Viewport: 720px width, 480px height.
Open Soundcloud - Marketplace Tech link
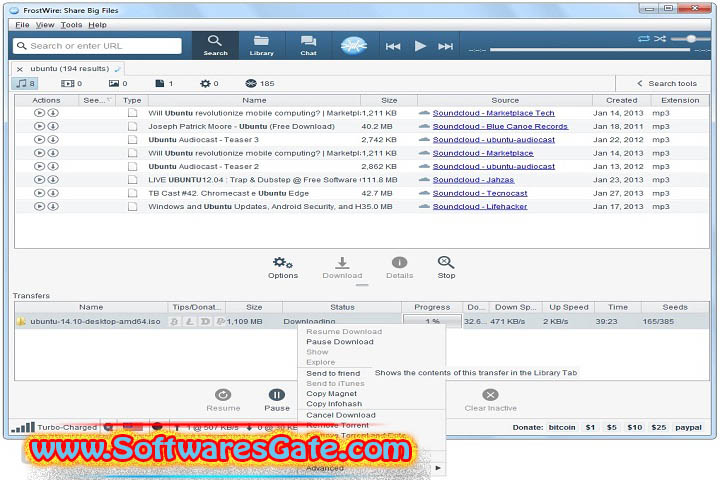(x=493, y=113)
